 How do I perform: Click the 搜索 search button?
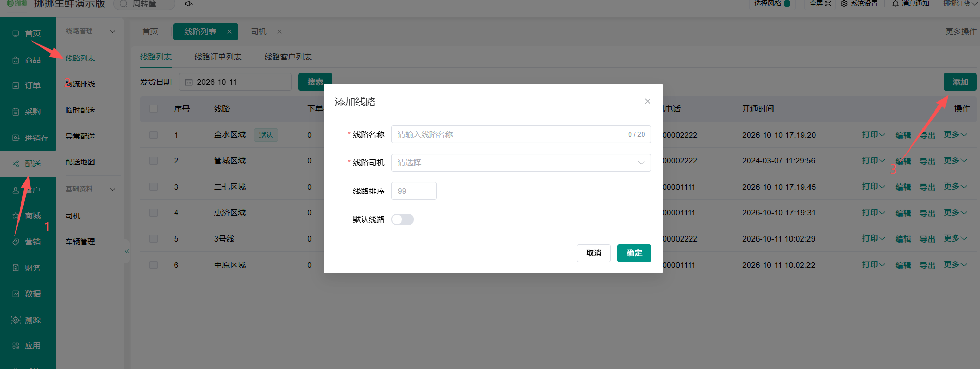[x=315, y=82]
